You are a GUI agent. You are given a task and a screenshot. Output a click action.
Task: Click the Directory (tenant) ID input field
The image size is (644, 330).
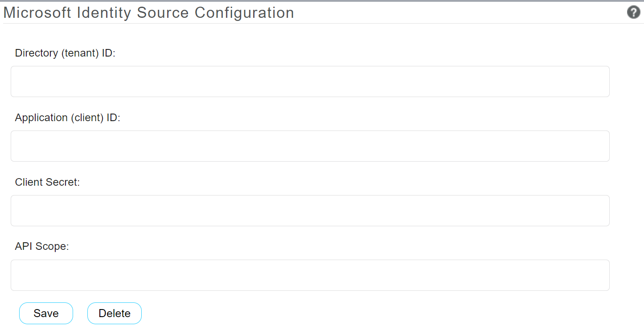[x=310, y=81]
